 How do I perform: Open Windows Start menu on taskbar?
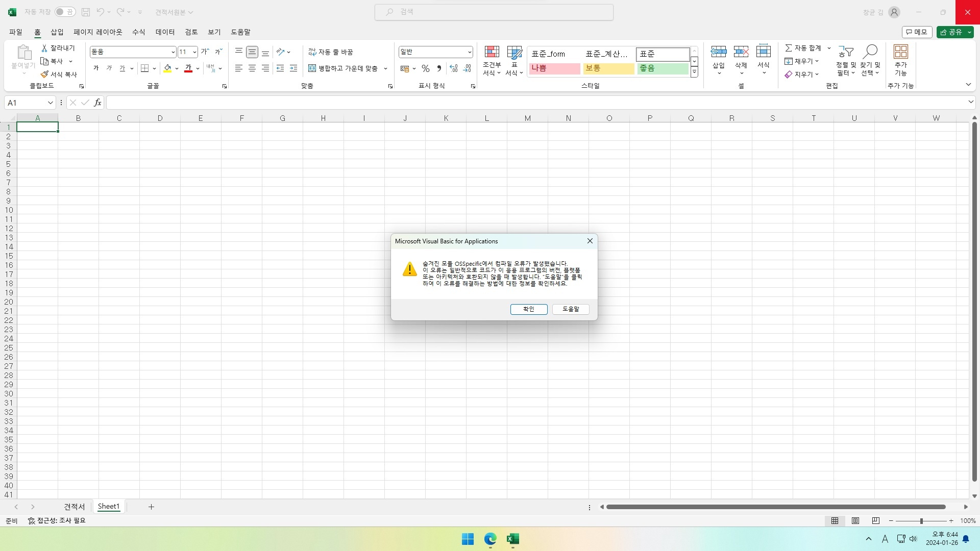[468, 539]
